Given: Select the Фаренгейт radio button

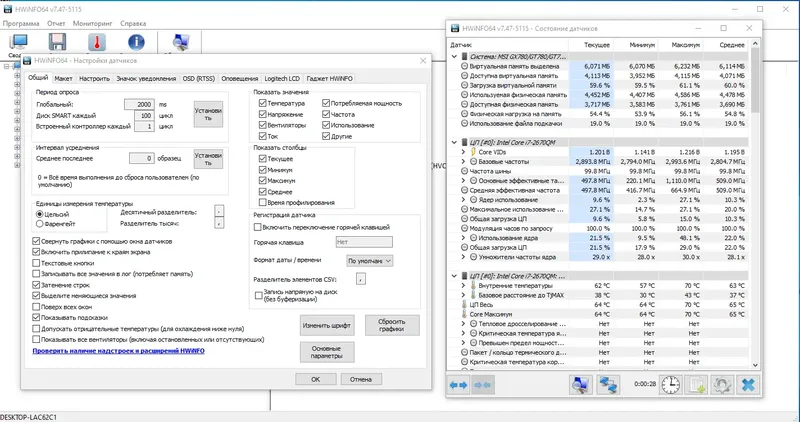Looking at the screenshot, I should pos(39,224).
